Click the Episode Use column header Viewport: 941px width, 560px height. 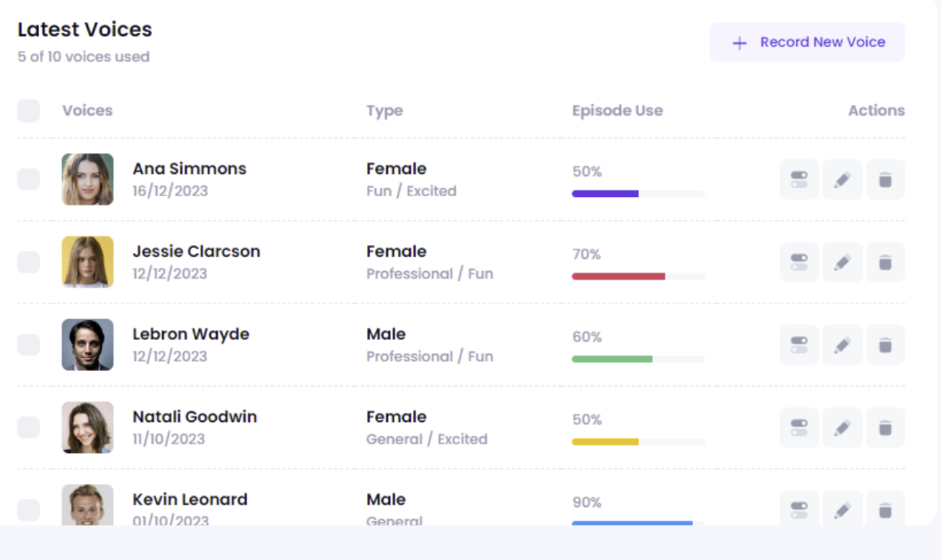[617, 111]
